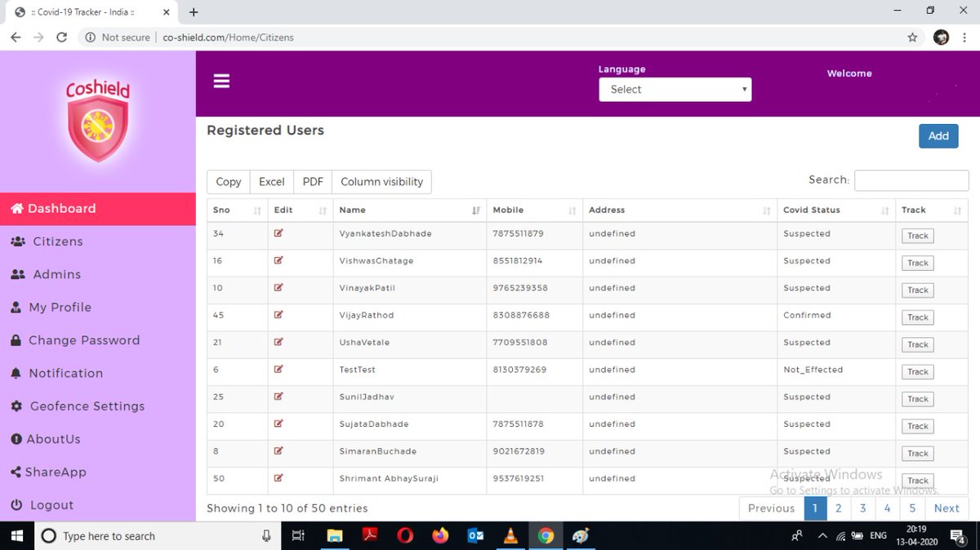Open the hamburger menu in purple header
This screenshot has width=980, height=550.
pos(221,81)
